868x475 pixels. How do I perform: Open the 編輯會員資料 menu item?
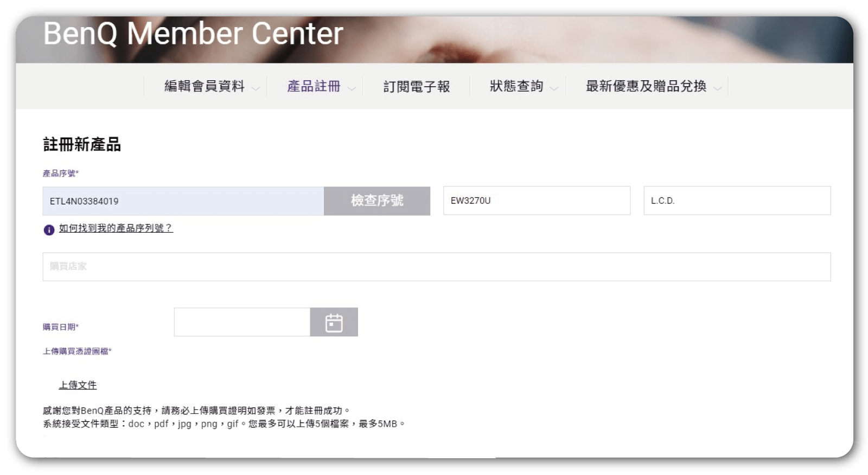coord(205,86)
